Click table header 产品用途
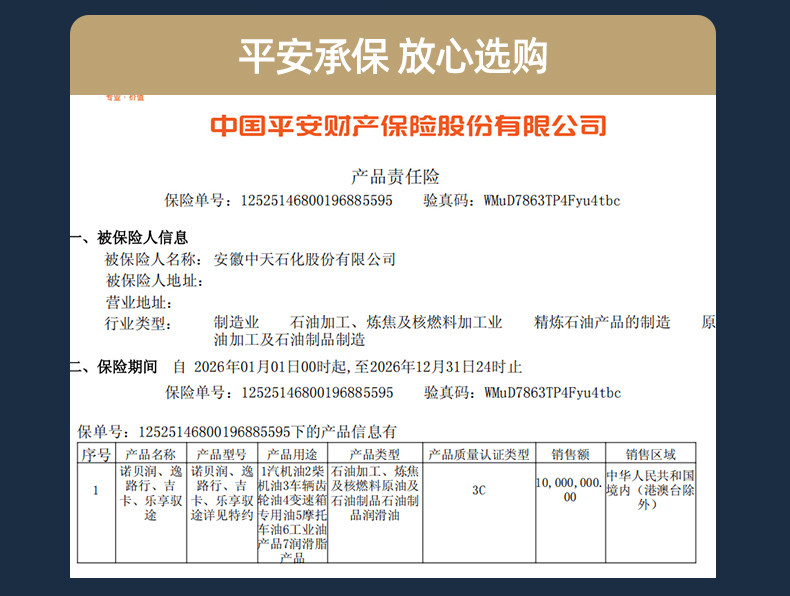 pos(292,454)
